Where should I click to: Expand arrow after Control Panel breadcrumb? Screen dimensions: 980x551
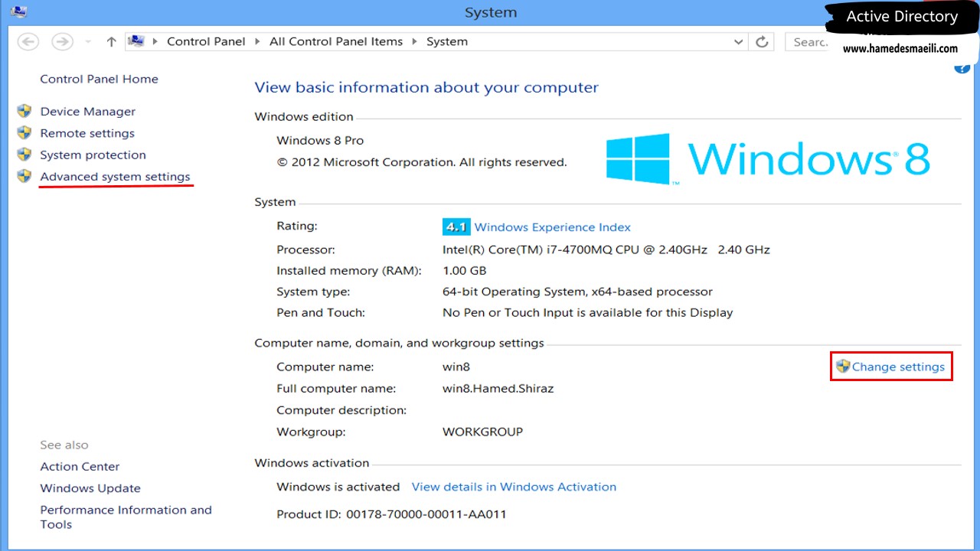coord(257,42)
